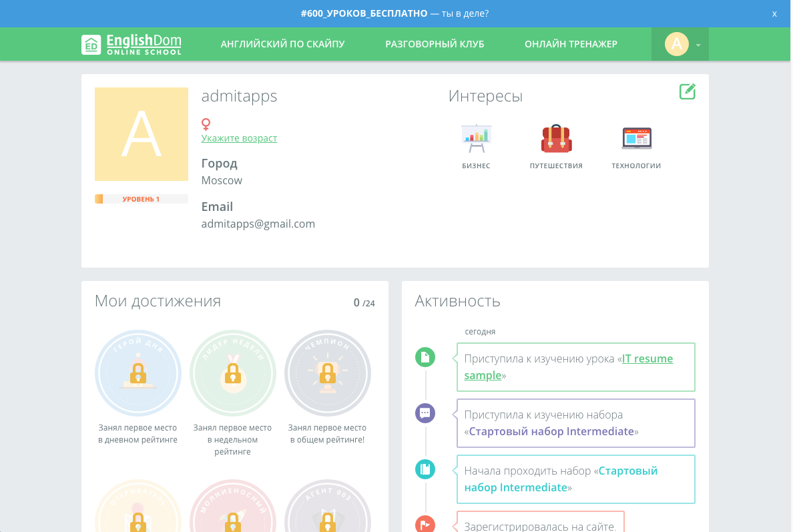The image size is (793, 532).
Task: Click the Активность heading
Action: 458,301
